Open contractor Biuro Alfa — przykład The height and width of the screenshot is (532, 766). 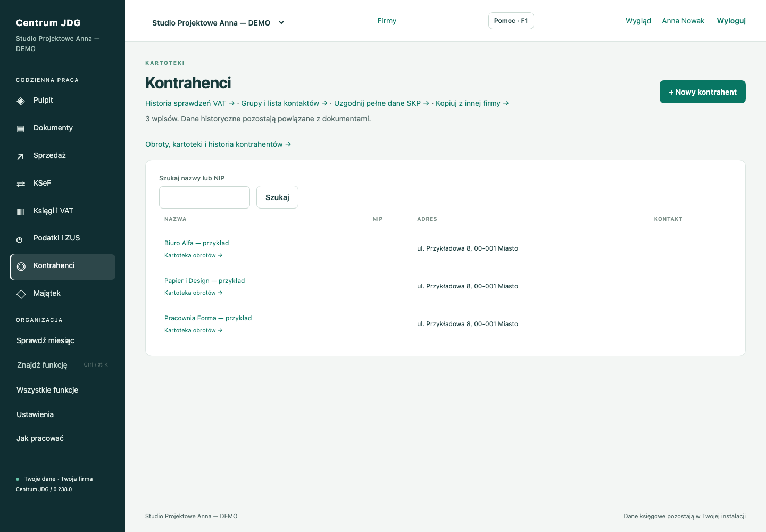coord(196,243)
